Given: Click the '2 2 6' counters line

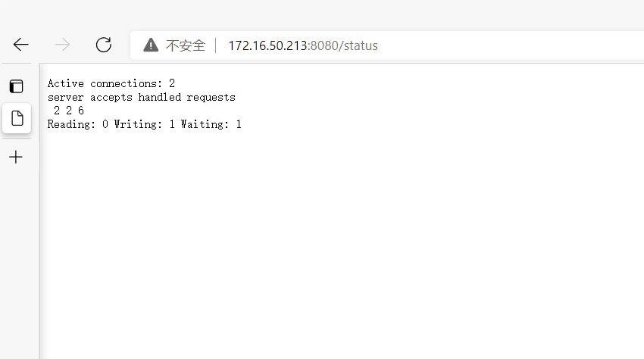Looking at the screenshot, I should (69, 111).
